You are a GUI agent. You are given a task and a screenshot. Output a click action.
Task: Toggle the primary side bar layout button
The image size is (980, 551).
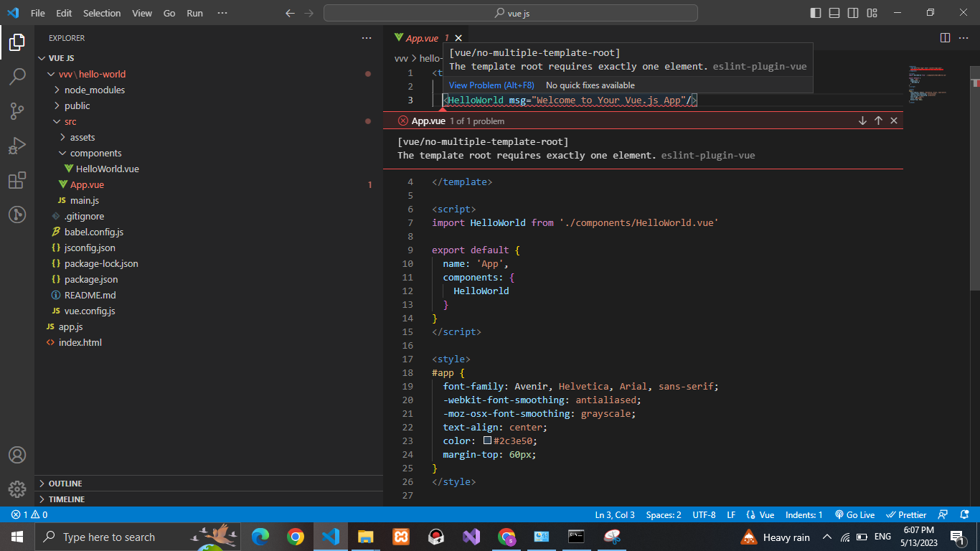click(x=816, y=13)
